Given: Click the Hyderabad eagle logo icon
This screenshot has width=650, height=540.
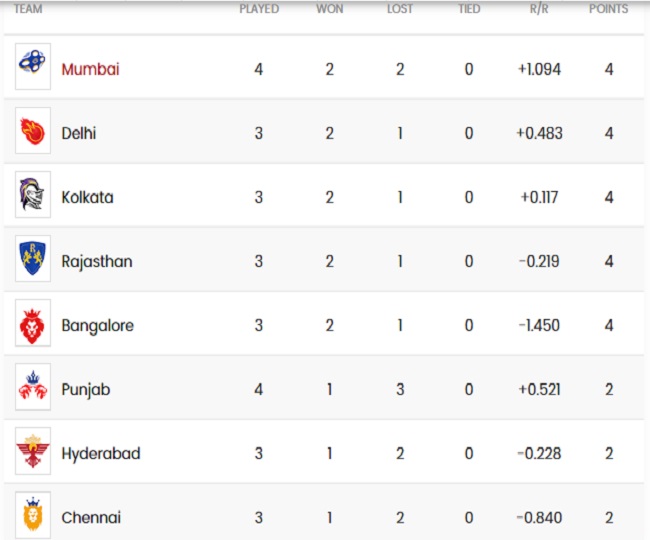Looking at the screenshot, I should coord(33,451).
